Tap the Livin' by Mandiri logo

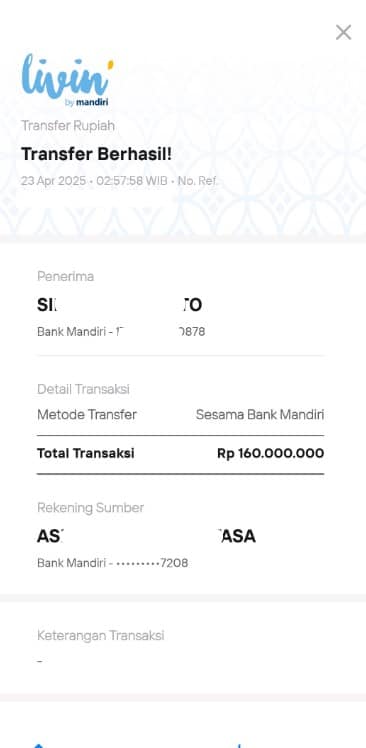[67, 80]
